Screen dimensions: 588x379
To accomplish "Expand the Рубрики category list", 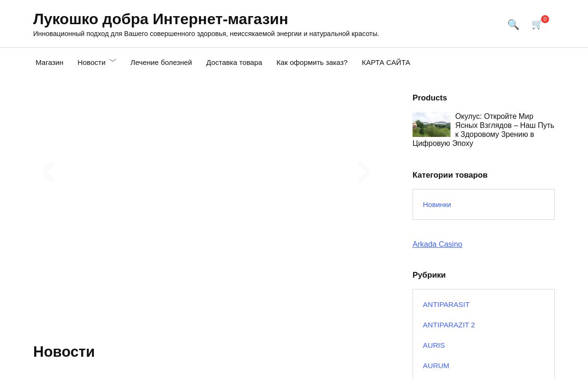I will (x=429, y=275).
